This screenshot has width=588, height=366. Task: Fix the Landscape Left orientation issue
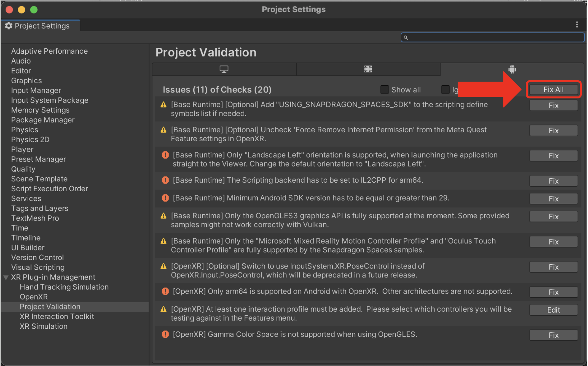point(553,156)
